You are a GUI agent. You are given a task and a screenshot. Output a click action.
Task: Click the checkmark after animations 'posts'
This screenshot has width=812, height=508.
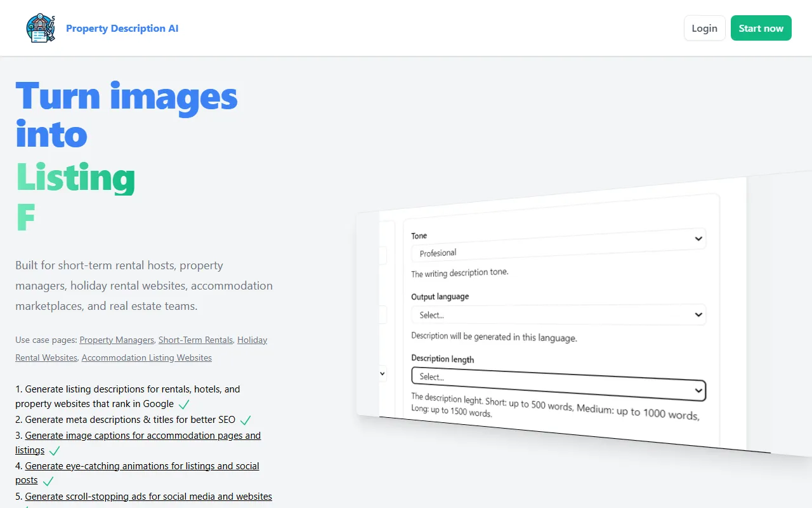[x=48, y=481]
